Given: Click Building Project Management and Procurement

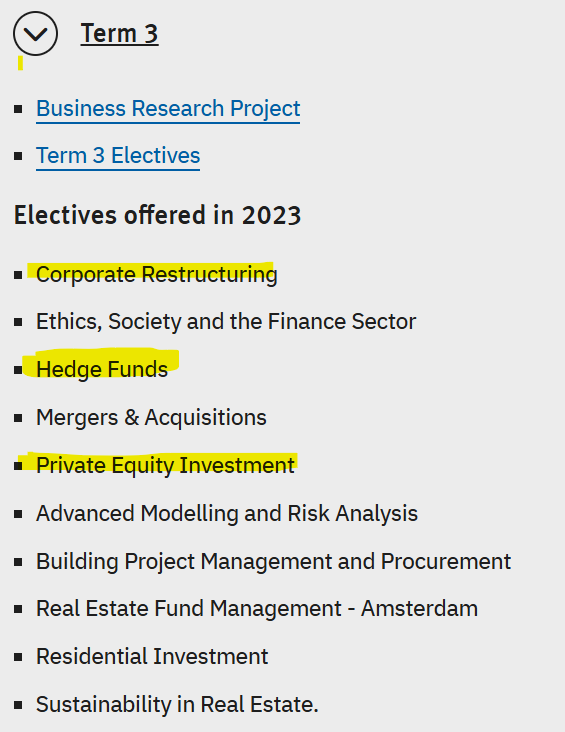Looking at the screenshot, I should point(274,561).
